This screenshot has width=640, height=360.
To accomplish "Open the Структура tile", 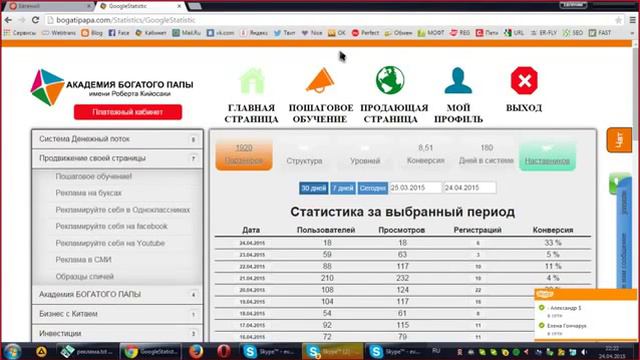I will point(304,154).
